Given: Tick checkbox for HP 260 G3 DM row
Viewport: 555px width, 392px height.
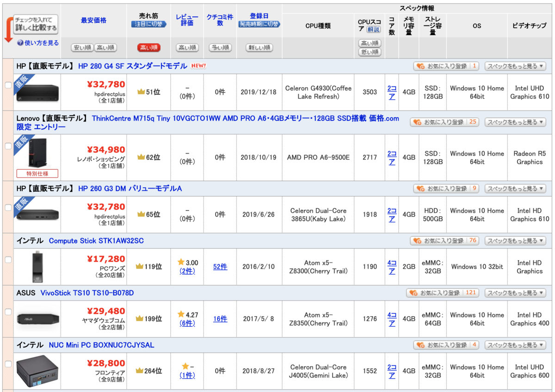Looking at the screenshot, I should tap(8, 208).
